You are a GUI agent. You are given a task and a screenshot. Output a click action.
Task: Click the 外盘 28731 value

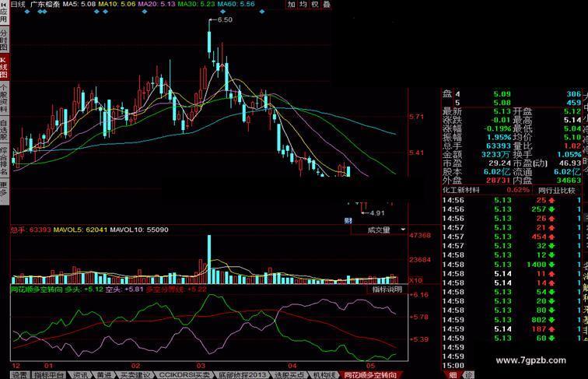click(x=499, y=181)
